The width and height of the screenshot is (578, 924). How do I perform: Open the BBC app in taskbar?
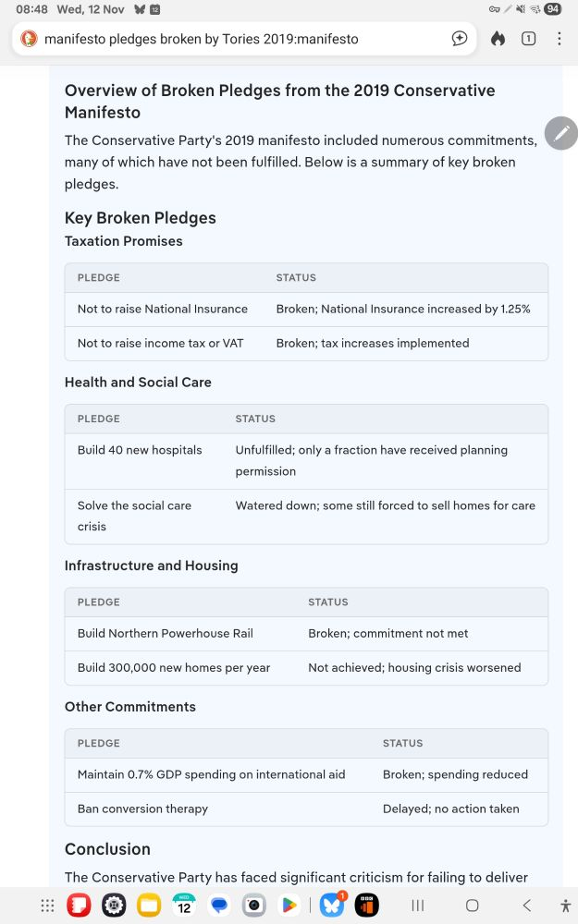pos(367,906)
